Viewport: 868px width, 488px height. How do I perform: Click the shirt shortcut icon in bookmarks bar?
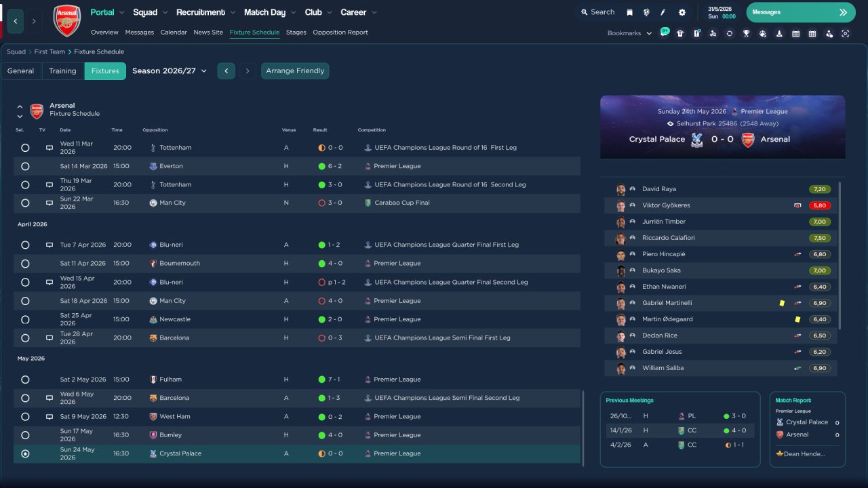click(680, 33)
